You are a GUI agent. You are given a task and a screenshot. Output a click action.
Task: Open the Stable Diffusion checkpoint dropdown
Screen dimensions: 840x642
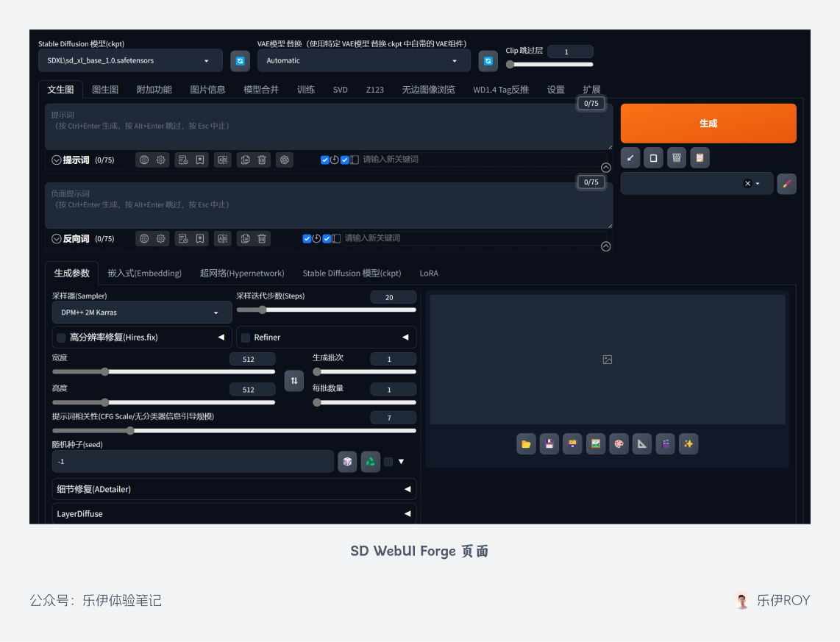point(130,60)
